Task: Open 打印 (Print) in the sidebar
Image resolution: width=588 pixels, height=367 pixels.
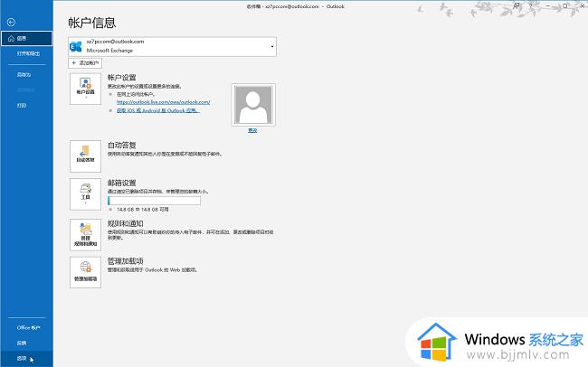Action: coord(22,106)
